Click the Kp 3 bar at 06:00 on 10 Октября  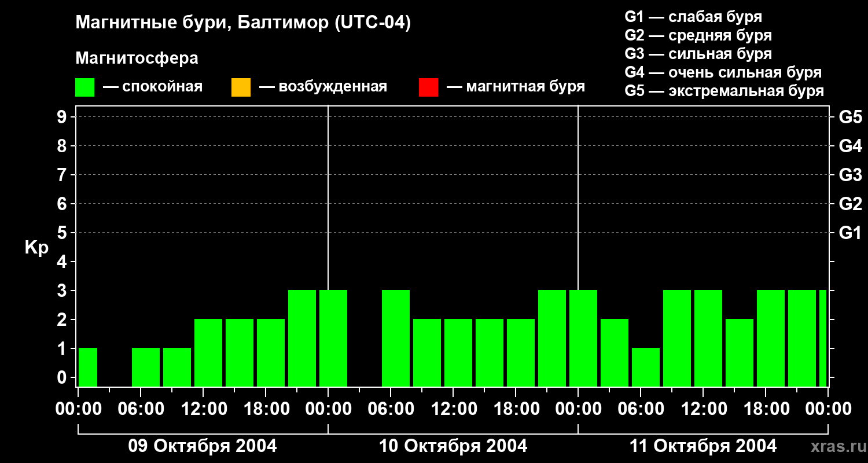click(396, 338)
